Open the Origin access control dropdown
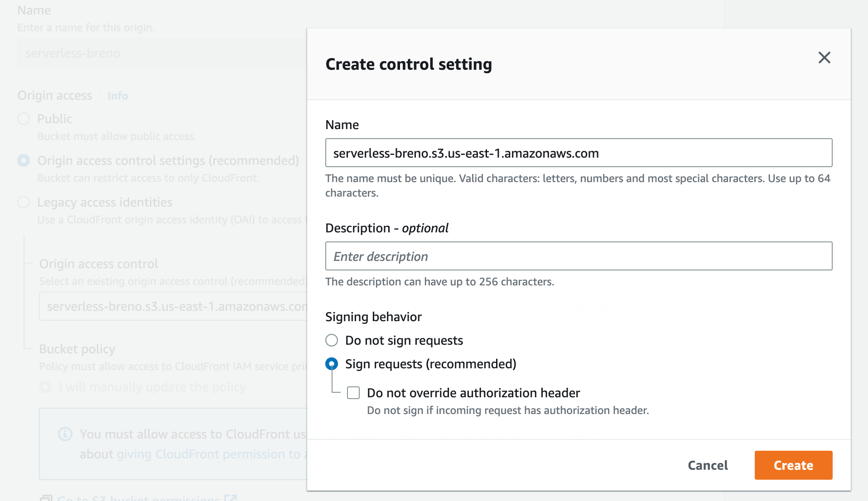This screenshot has height=501, width=868. pos(173,307)
